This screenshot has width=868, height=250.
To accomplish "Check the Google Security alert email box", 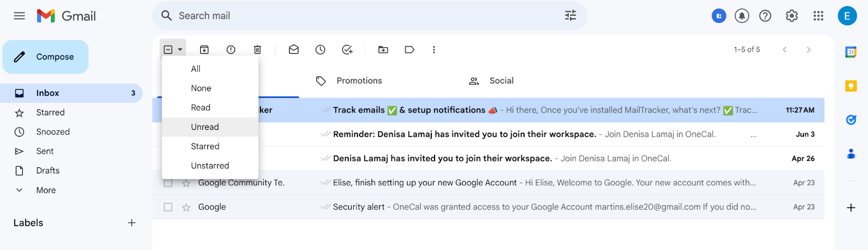I will click(168, 207).
